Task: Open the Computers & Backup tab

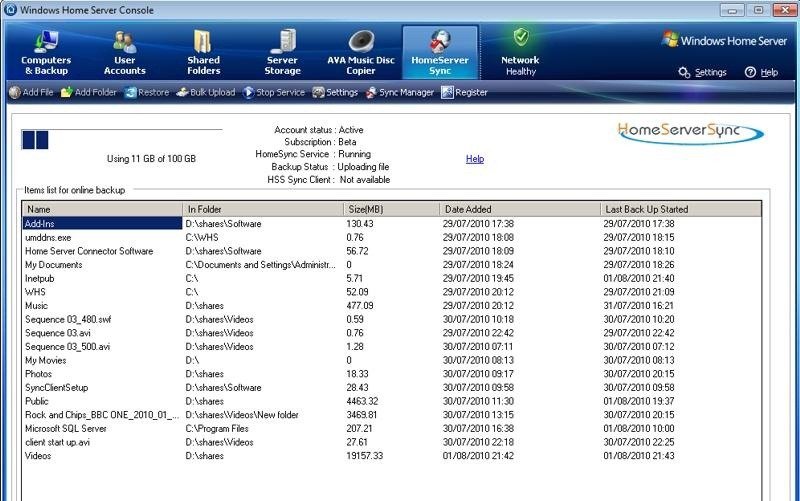Action: [x=46, y=53]
